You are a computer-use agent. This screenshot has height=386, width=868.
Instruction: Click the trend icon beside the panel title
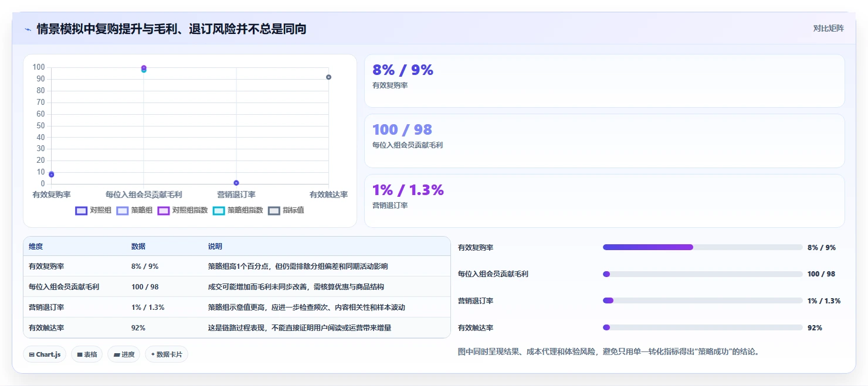tap(28, 29)
